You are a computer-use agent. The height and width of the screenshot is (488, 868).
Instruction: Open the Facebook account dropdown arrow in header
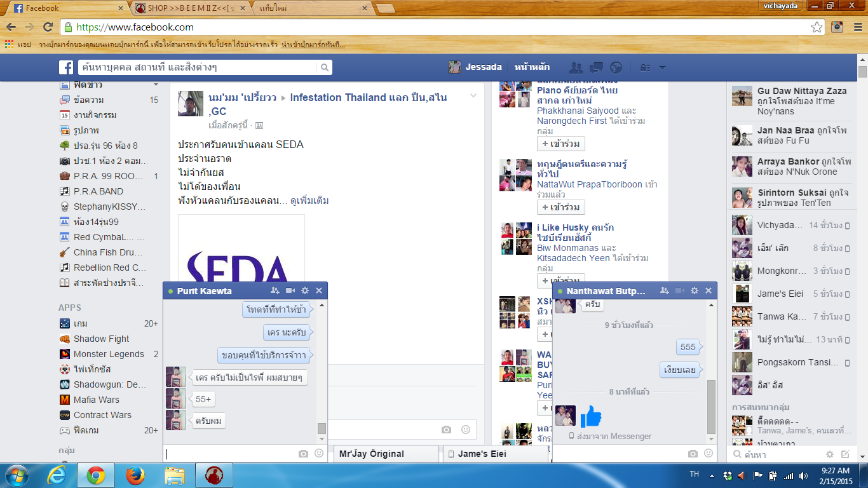coord(662,67)
